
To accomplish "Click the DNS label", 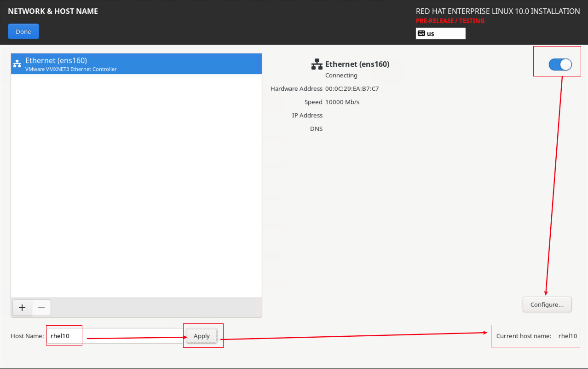I will [x=317, y=129].
